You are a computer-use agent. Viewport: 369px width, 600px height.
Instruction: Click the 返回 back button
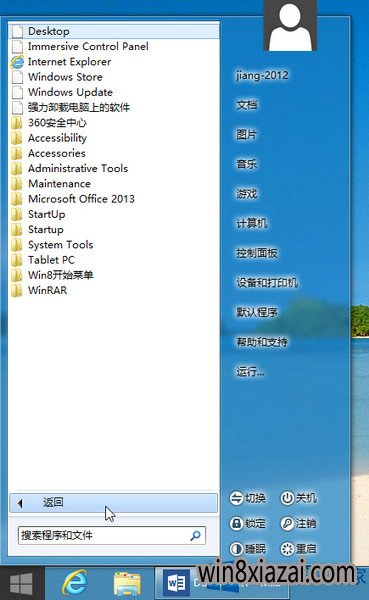(113, 502)
